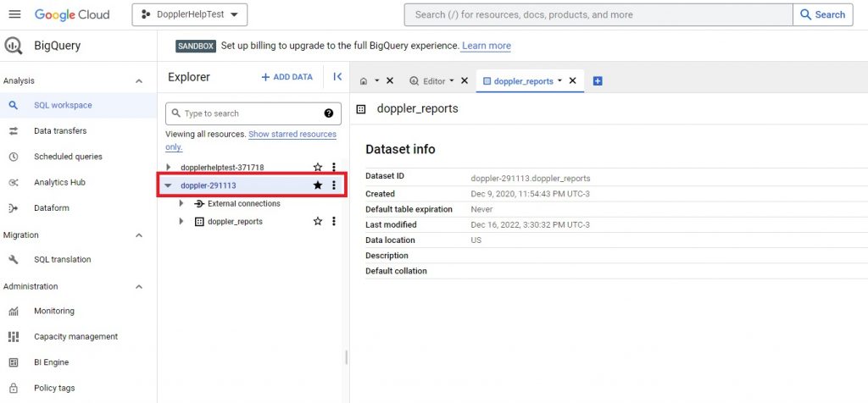Open actions menu for doppler_reports dataset
868x403 pixels.
(334, 221)
